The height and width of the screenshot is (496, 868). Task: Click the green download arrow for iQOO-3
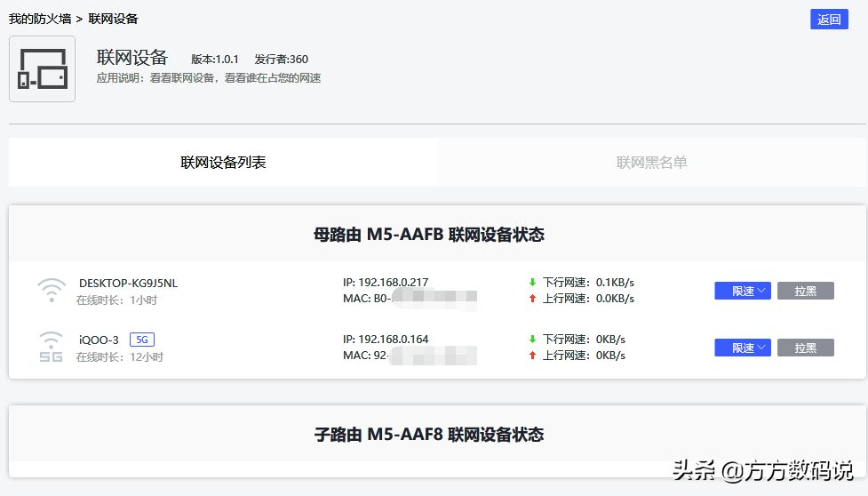coord(532,339)
